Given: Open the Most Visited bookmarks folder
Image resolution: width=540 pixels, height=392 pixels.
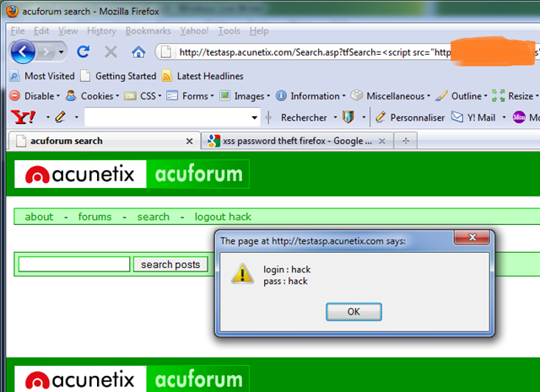Looking at the screenshot, I should tap(42, 76).
